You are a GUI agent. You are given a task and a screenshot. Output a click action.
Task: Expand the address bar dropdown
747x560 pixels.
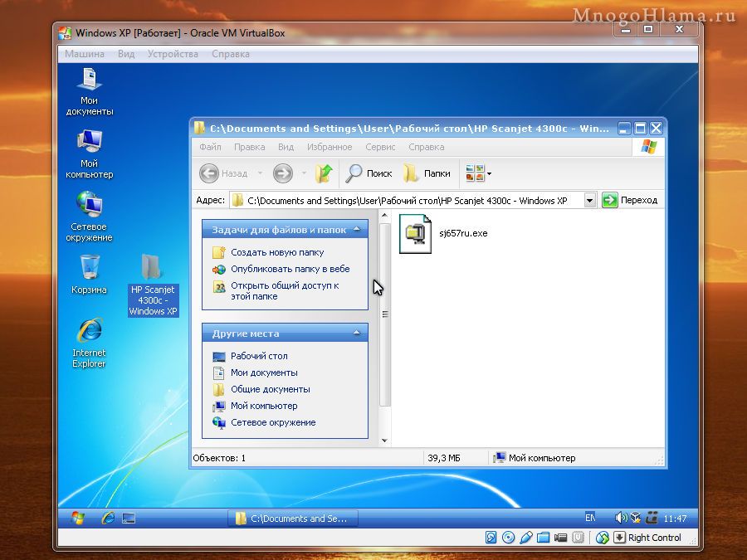pos(589,201)
